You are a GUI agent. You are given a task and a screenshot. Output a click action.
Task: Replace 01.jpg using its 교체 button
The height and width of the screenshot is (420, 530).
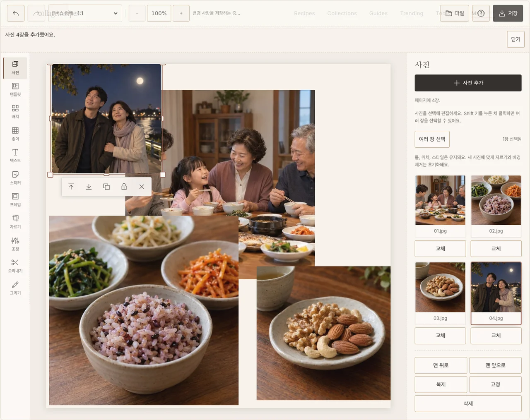[440, 249]
